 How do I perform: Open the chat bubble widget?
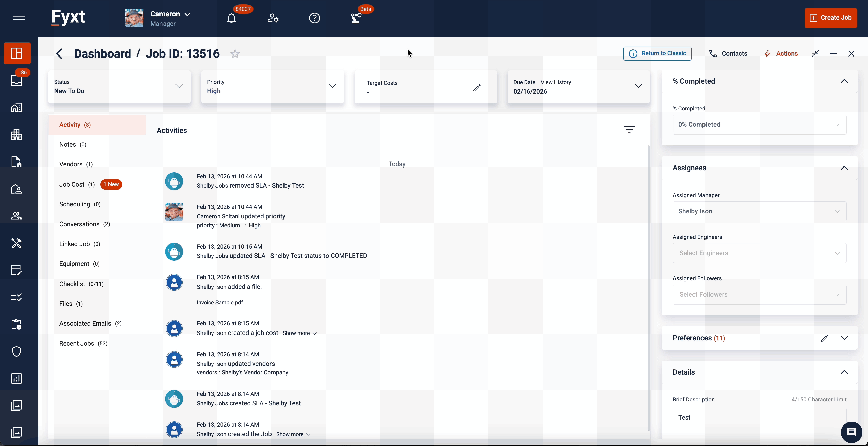point(851,432)
